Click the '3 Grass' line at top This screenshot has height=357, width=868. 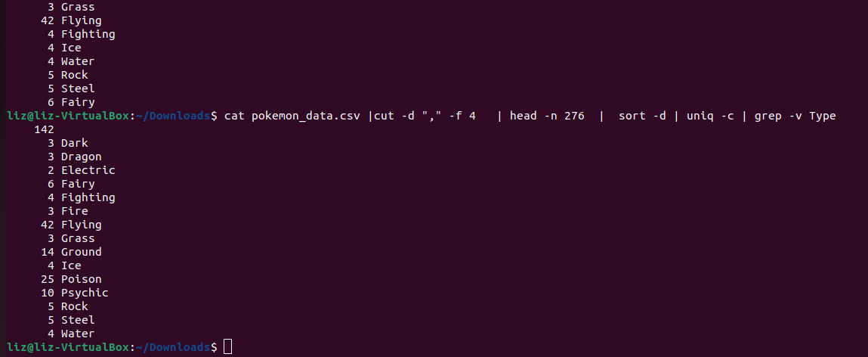(x=72, y=8)
